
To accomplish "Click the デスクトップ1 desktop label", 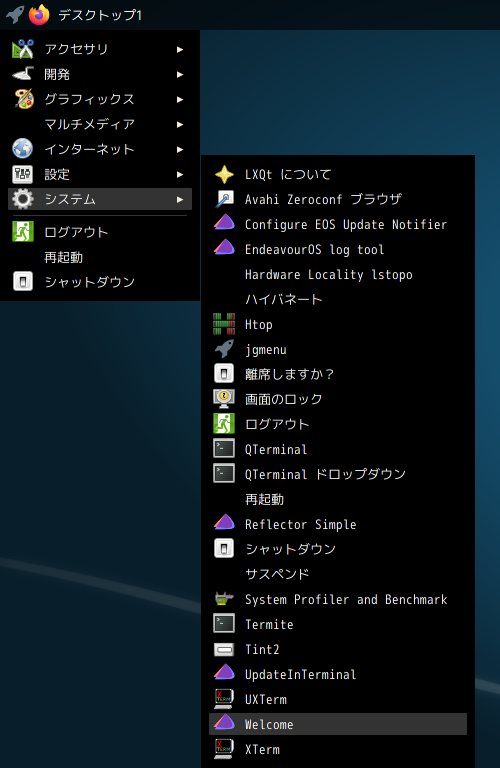I will click(x=100, y=15).
